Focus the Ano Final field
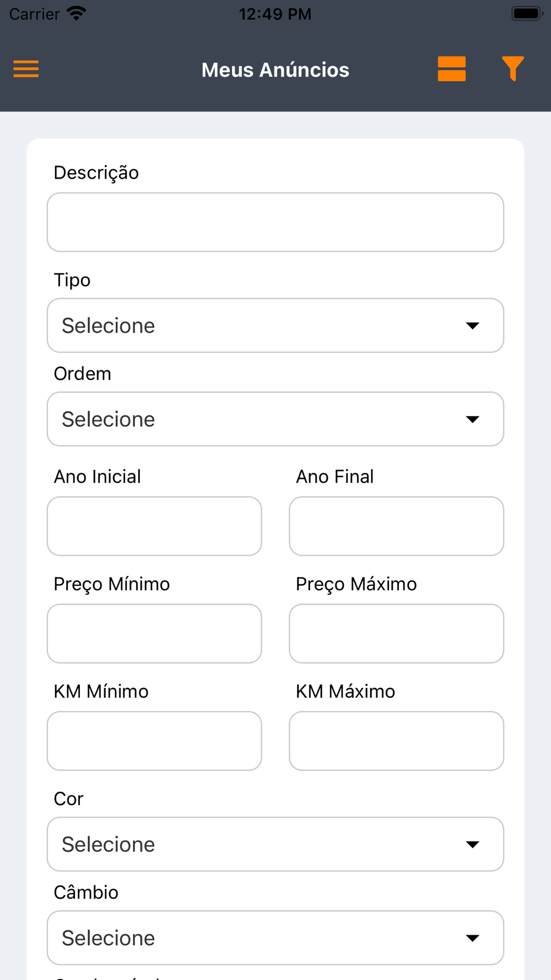 coord(396,526)
